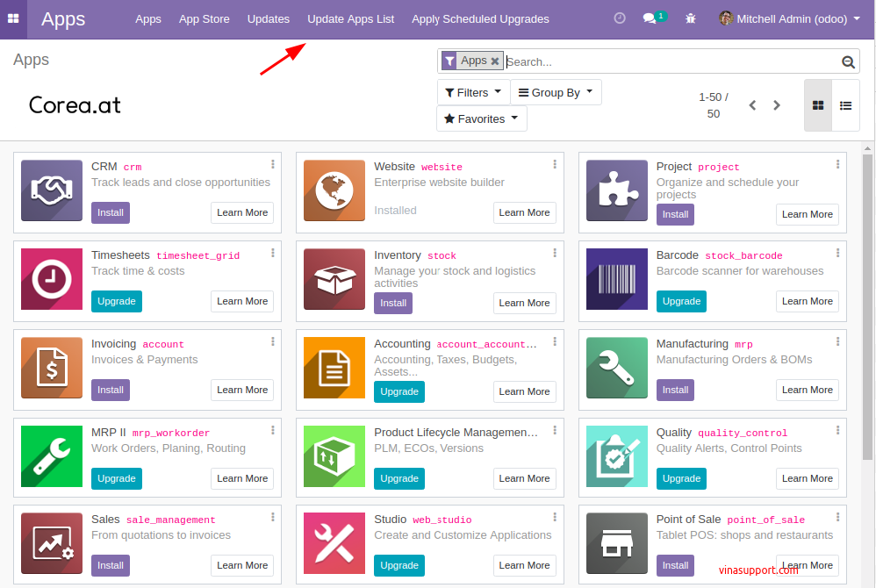The width and height of the screenshot is (876, 588).
Task: Open the Apps menu item
Action: (x=148, y=19)
